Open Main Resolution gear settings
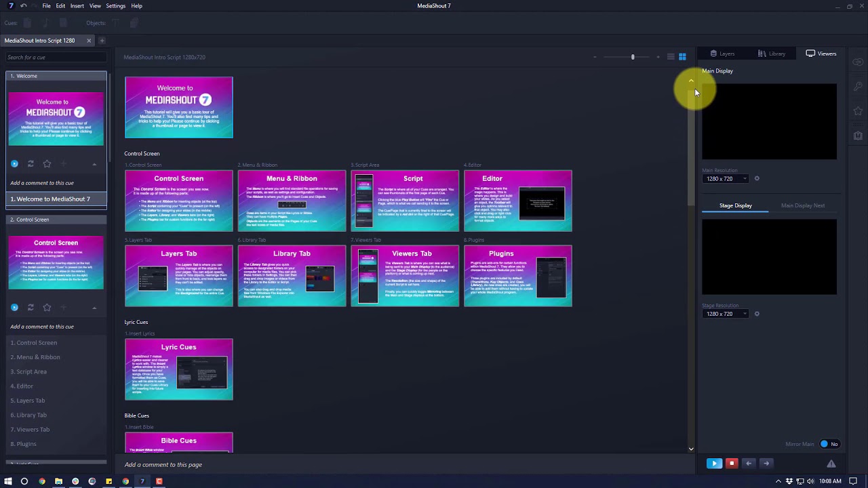 click(757, 179)
